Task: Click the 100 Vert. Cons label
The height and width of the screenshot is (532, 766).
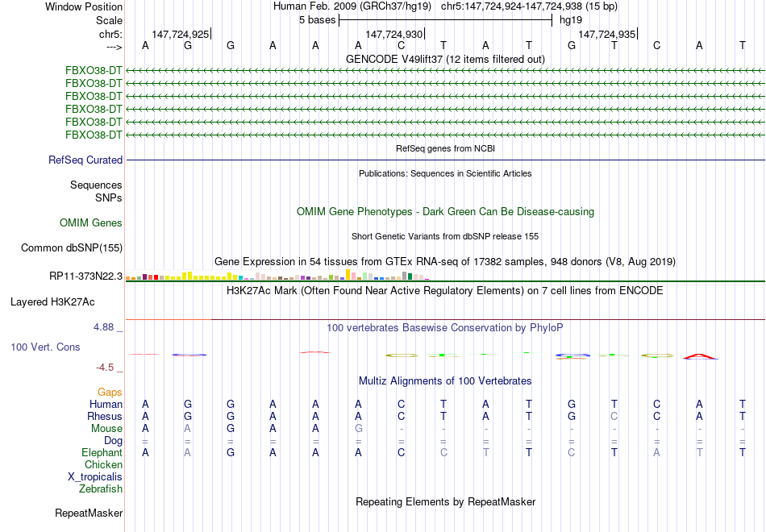Action: pyautogui.click(x=45, y=347)
